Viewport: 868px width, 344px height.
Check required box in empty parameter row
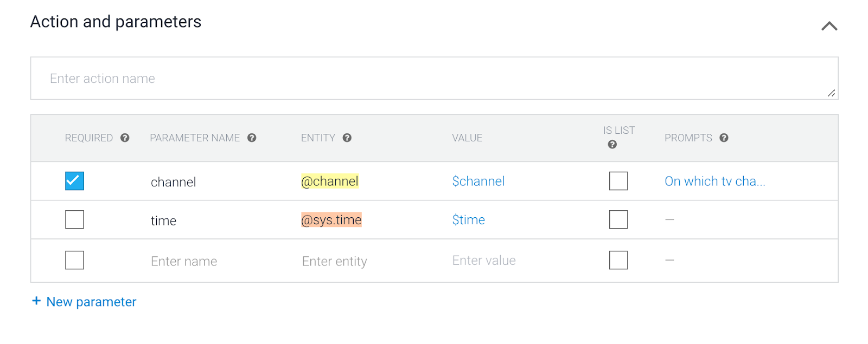click(x=74, y=260)
